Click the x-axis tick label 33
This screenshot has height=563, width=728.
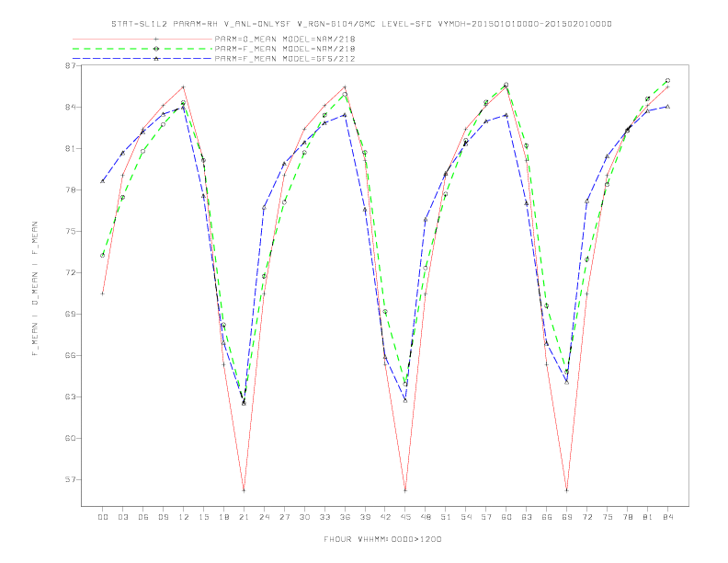tap(324, 517)
